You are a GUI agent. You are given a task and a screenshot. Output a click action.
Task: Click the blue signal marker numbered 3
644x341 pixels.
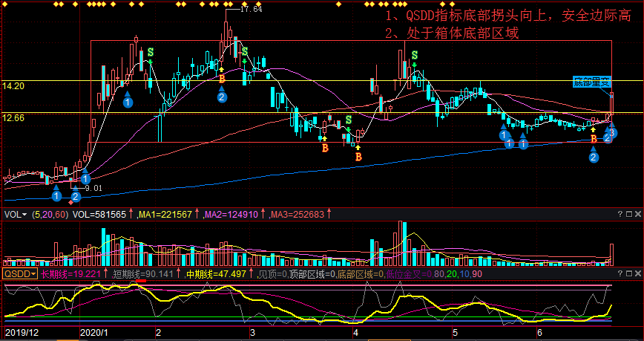(x=613, y=132)
